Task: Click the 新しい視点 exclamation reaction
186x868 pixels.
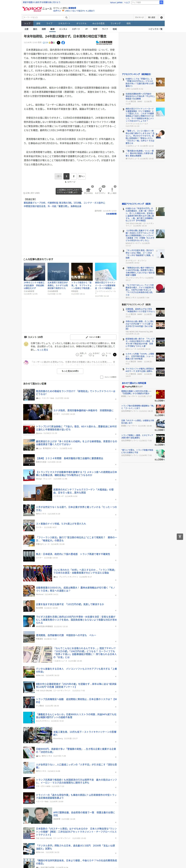Action: tap(112, 190)
